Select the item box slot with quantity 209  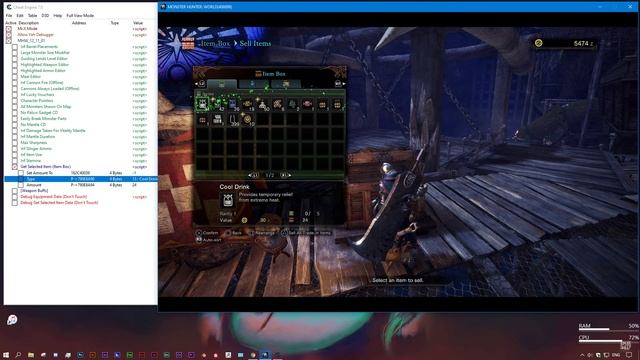(232, 120)
